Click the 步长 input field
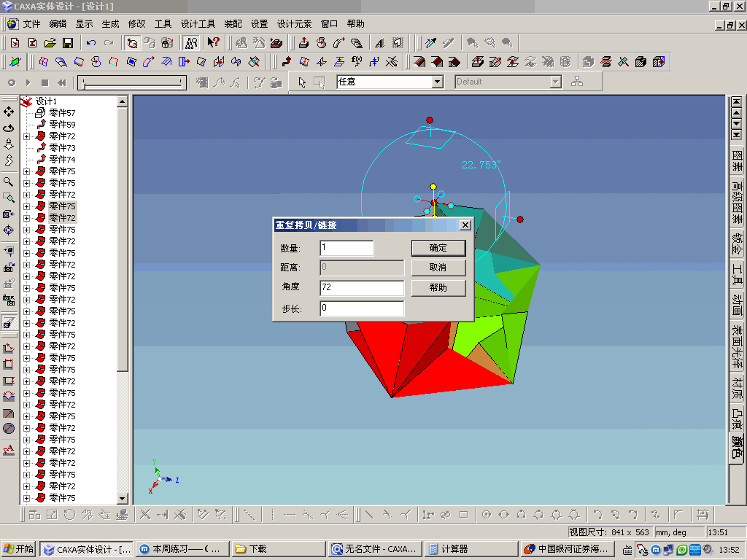Viewport: 747px width, 560px height. [x=362, y=308]
